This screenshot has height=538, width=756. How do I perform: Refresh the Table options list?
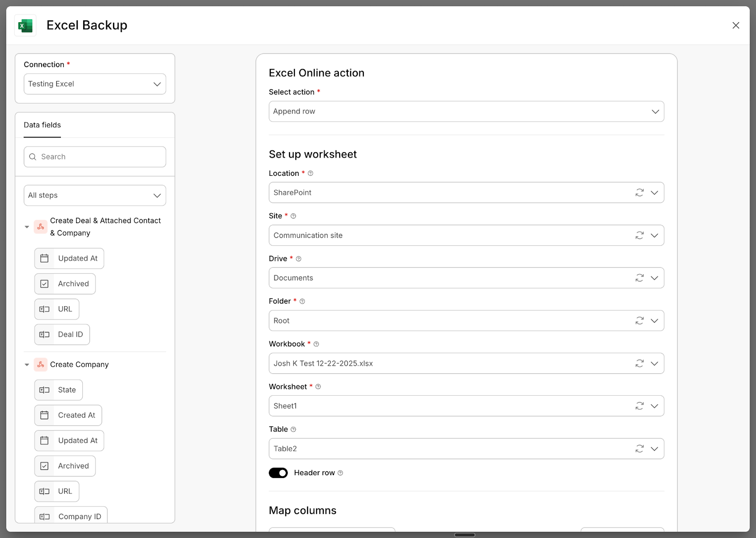tap(639, 449)
